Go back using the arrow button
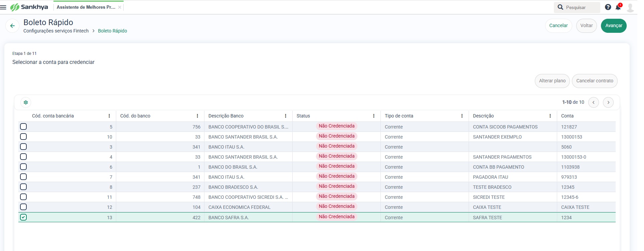 [x=12, y=26]
